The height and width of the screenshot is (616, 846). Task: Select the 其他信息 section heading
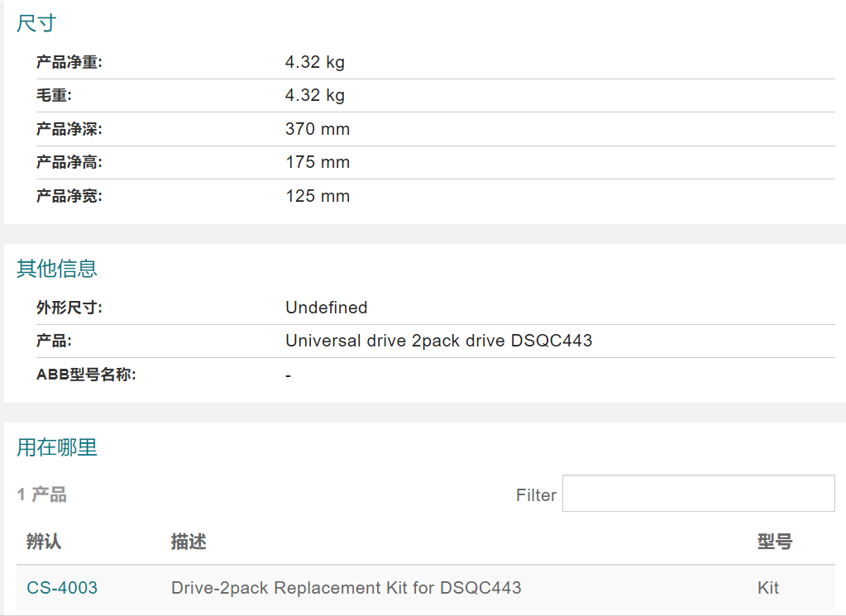[x=57, y=268]
